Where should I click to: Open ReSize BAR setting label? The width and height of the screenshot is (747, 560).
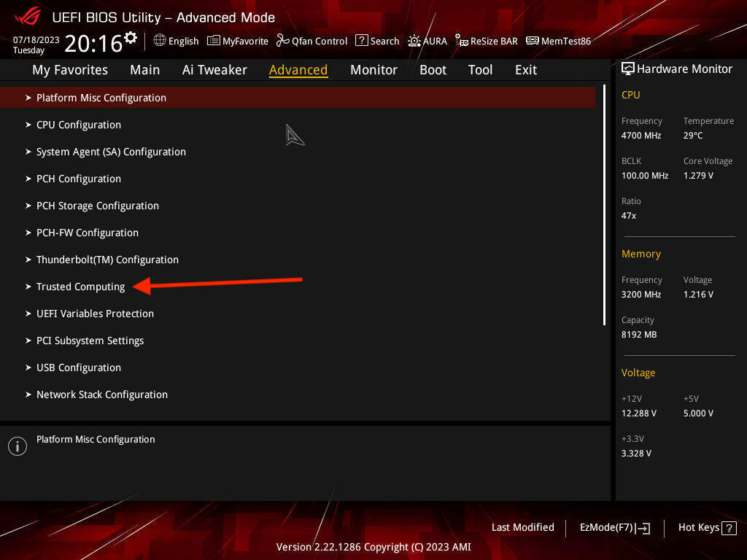click(x=494, y=41)
